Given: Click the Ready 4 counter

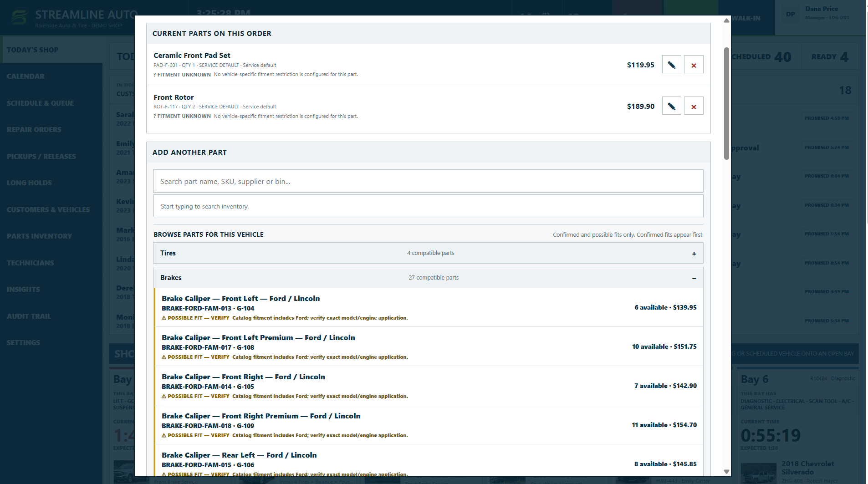Looking at the screenshot, I should [830, 57].
